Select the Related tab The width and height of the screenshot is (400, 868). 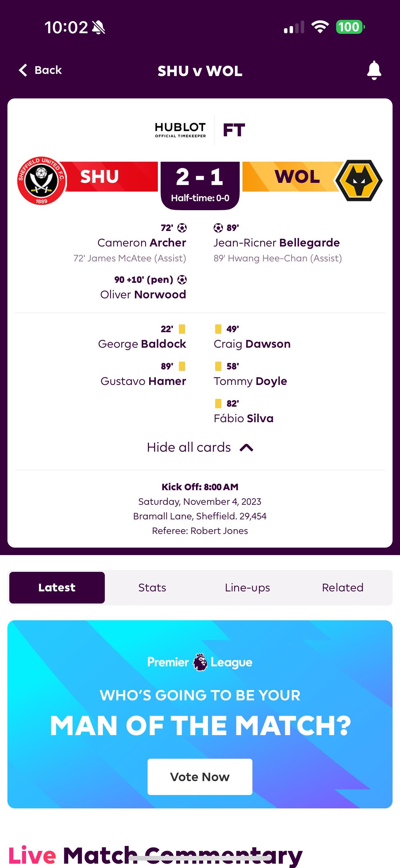[x=343, y=588]
